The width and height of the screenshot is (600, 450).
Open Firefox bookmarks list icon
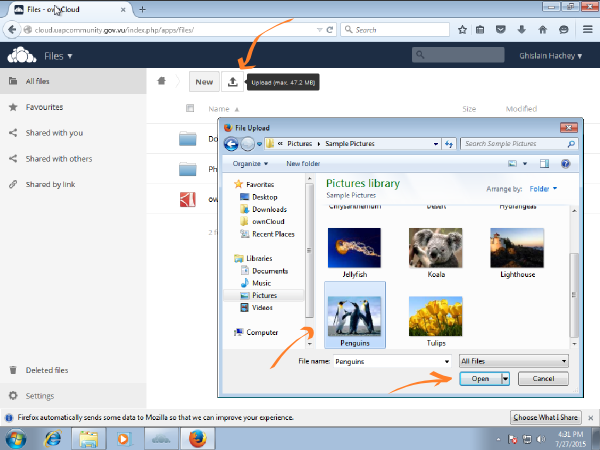tap(480, 29)
